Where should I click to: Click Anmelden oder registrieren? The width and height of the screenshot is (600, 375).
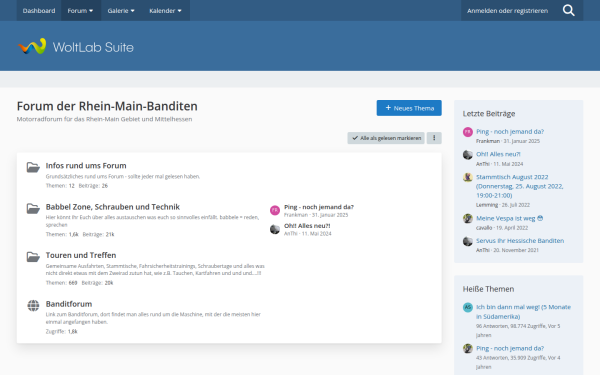click(x=507, y=10)
